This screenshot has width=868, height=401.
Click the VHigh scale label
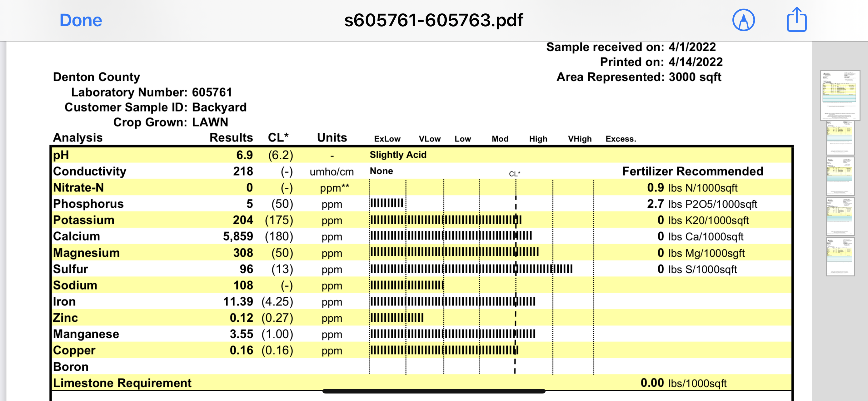pyautogui.click(x=580, y=139)
